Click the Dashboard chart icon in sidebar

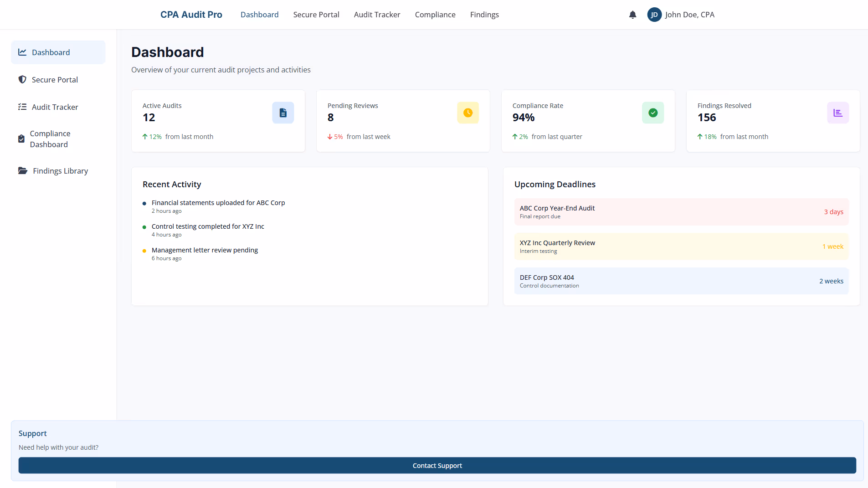[x=22, y=52]
